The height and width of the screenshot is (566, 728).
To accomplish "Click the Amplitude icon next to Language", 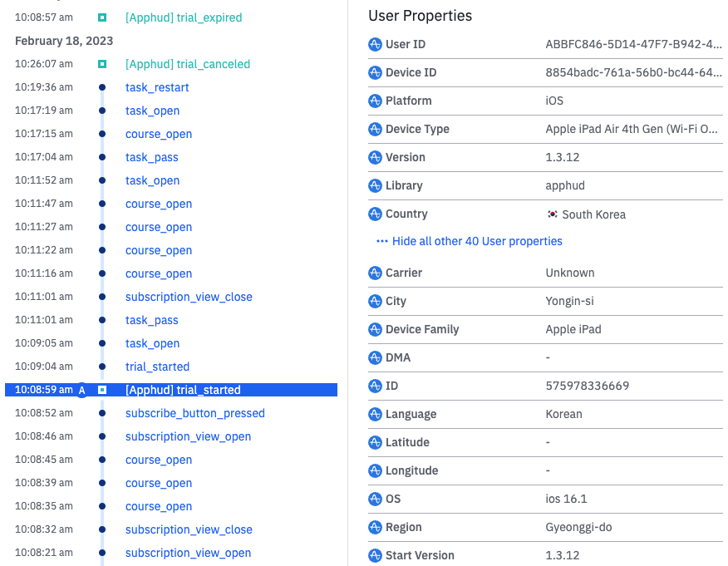I will [x=375, y=414].
